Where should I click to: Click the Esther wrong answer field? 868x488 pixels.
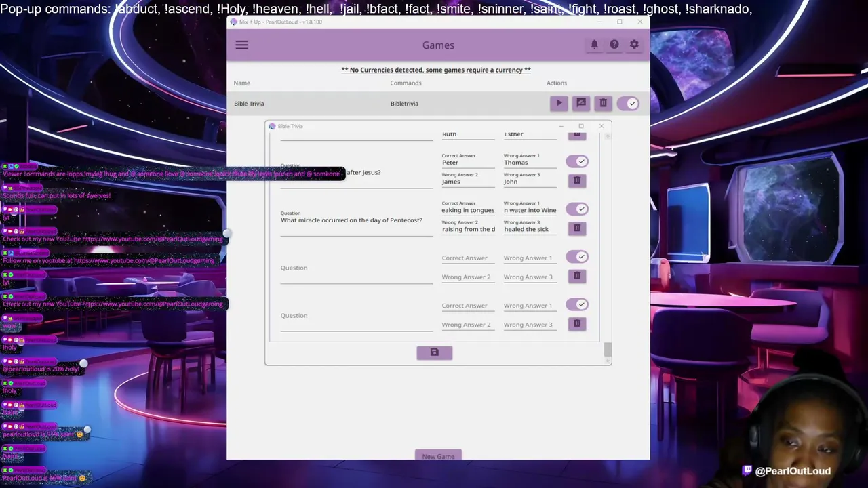tap(530, 135)
